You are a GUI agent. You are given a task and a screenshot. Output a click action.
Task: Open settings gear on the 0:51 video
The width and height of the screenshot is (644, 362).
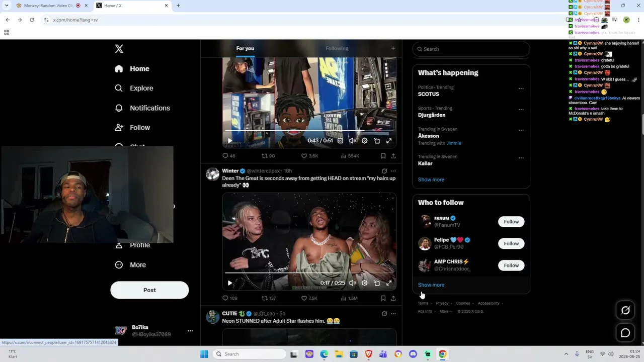tap(364, 141)
